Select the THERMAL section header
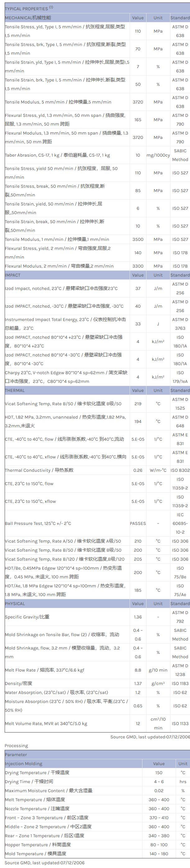 [x=15, y=391]
